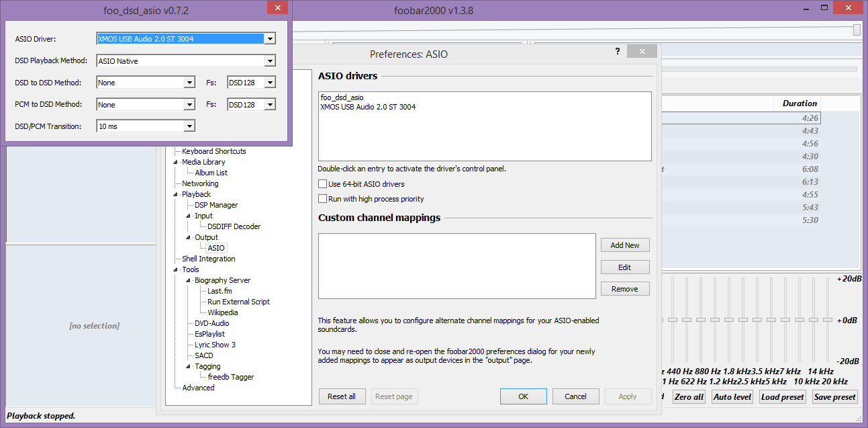Viewport: 868px width, 428px height.
Task: Select XMOS USB Audio in ASIO drivers list
Action: [368, 107]
